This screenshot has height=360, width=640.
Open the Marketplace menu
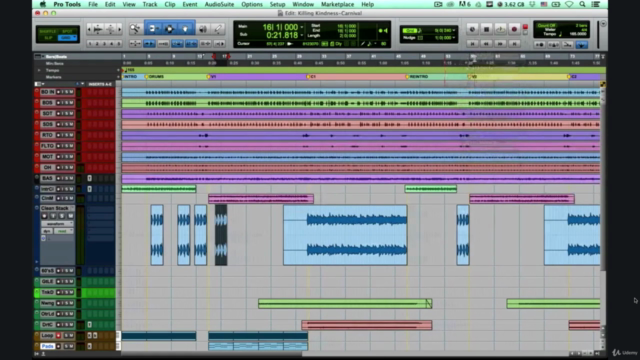337,4
